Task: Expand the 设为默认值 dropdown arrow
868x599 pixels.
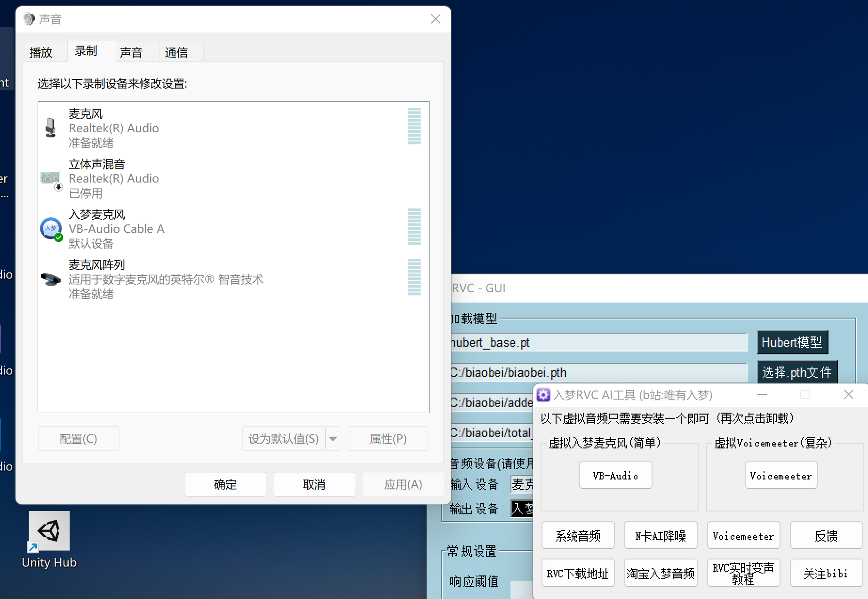Action: (x=333, y=439)
